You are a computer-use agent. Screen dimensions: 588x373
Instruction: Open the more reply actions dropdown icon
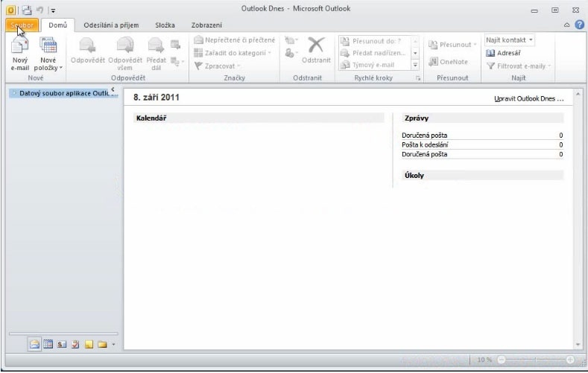coord(177,61)
